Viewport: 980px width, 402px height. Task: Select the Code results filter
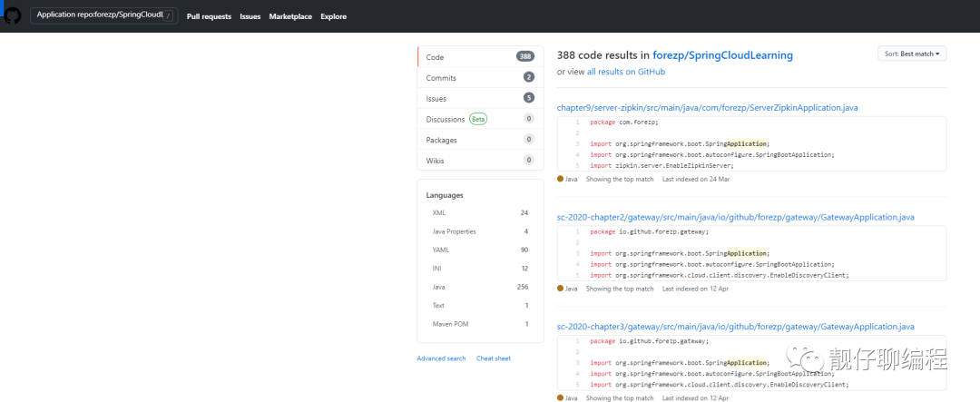tap(480, 57)
